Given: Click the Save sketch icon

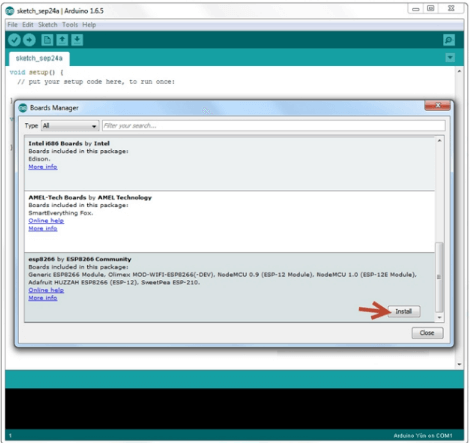Looking at the screenshot, I should 77,40.
